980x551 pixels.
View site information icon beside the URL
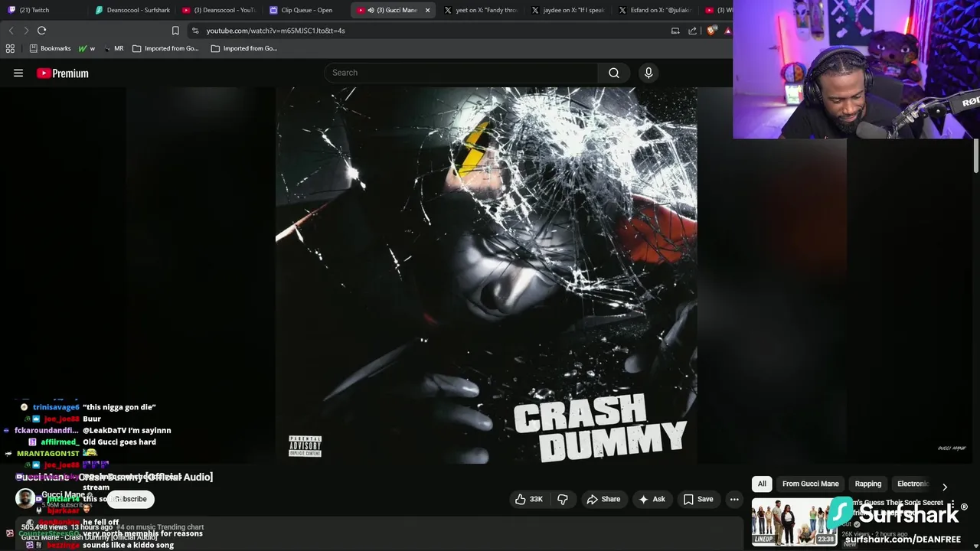[195, 31]
